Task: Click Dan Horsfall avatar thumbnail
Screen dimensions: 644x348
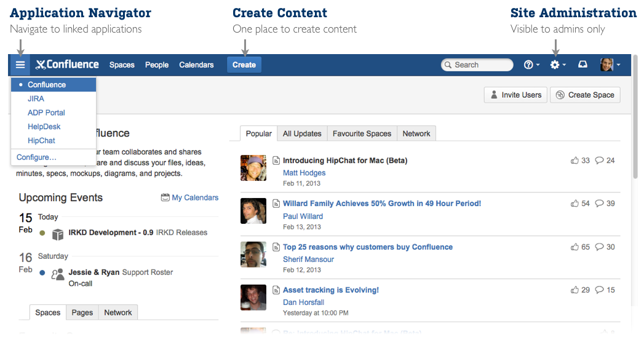Action: tap(253, 298)
